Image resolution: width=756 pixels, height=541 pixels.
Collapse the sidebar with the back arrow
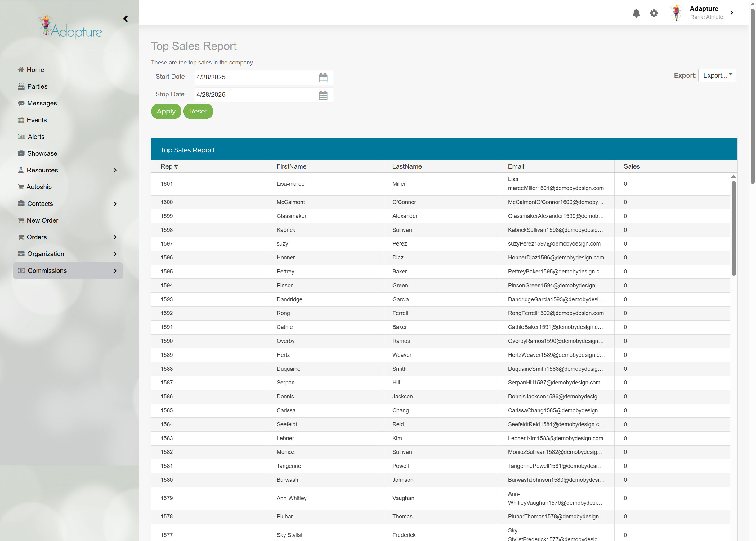(126, 19)
